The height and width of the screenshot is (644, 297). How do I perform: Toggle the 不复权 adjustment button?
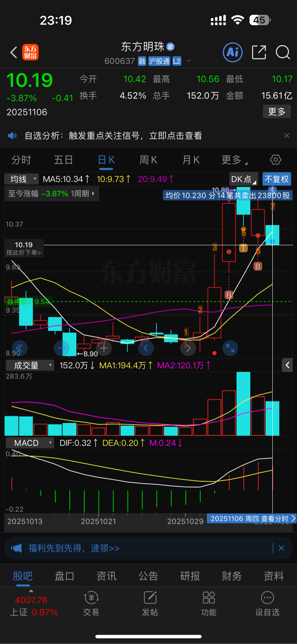pyautogui.click(x=277, y=179)
